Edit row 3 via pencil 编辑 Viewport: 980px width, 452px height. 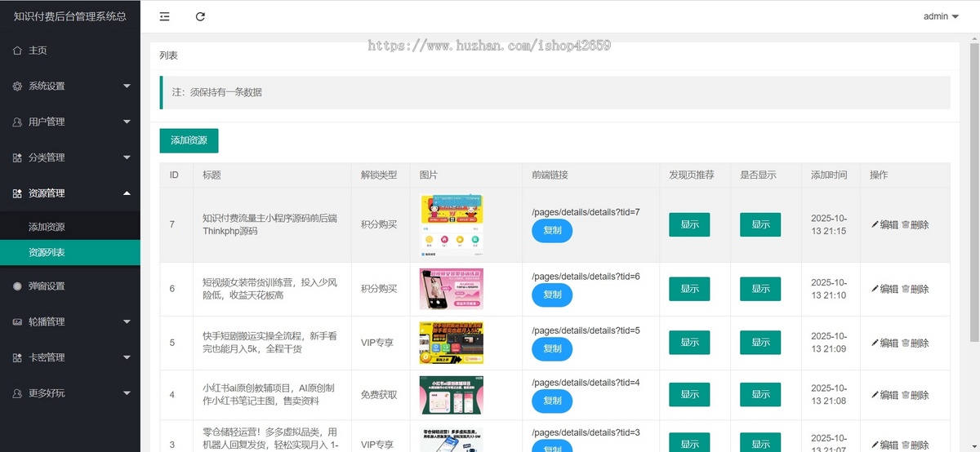884,445
